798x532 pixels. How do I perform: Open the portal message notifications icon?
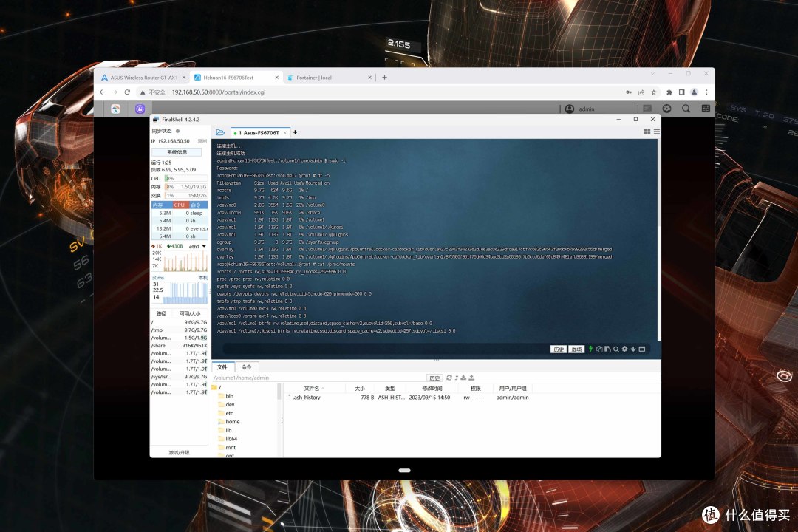coord(647,109)
